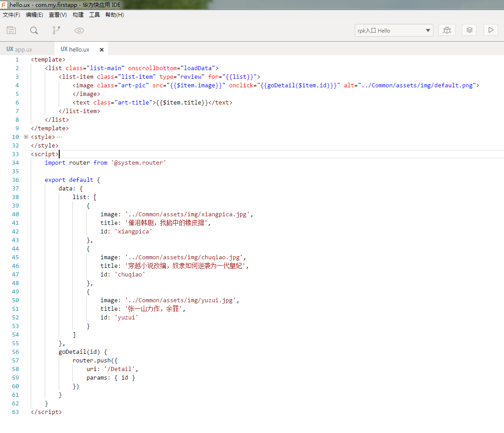The height and width of the screenshot is (433, 504).
Task: Click 'params: { id }' on line 59
Action: [x=111, y=377]
